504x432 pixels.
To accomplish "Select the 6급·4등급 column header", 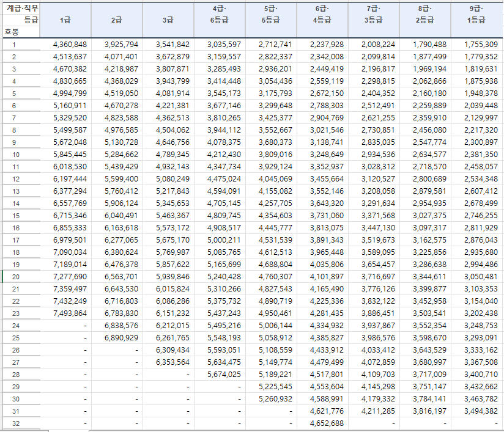I will coord(322,20).
